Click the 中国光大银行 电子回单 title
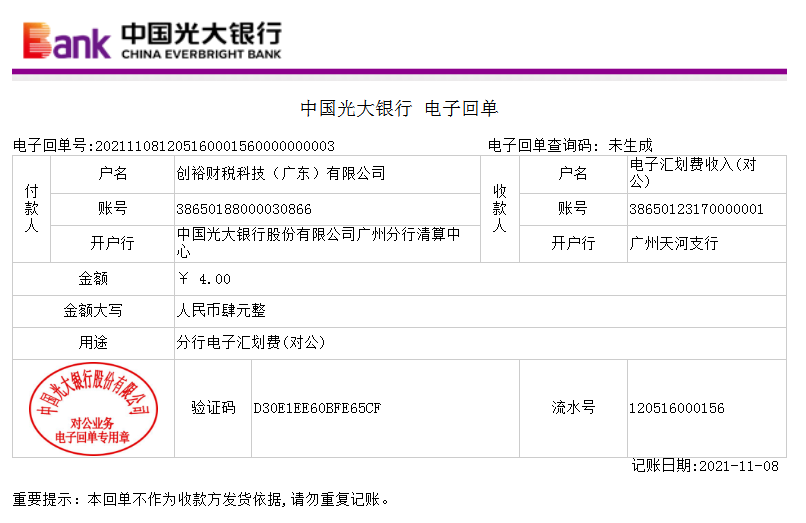 coord(399,109)
